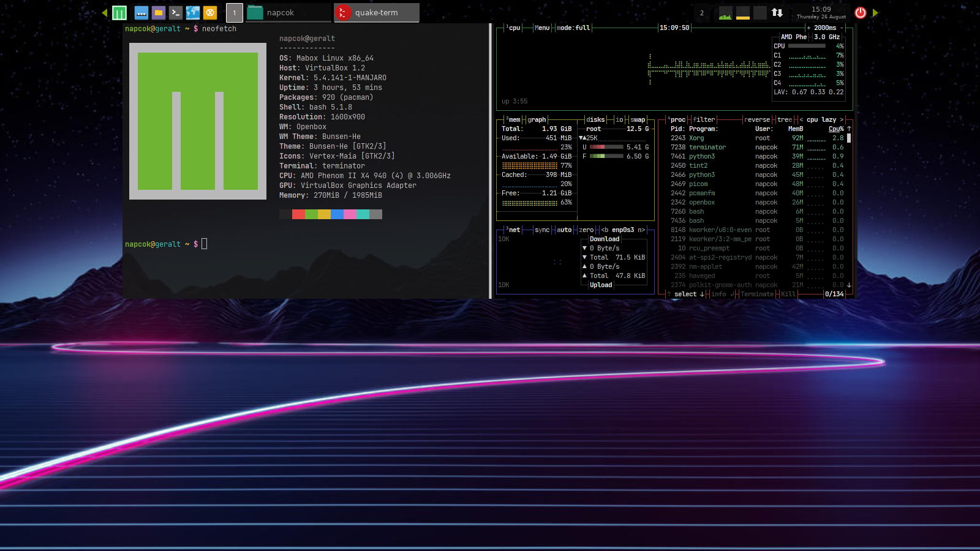Click the proc filter field

[704, 119]
